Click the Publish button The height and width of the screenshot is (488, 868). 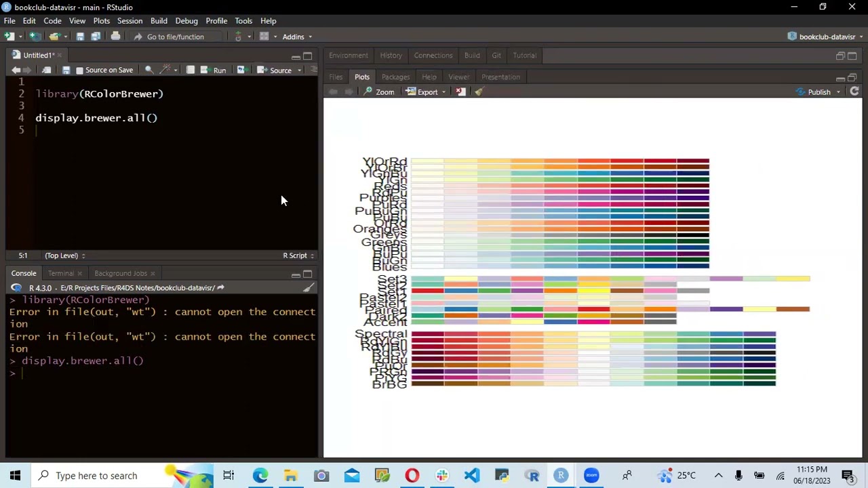pyautogui.click(x=813, y=92)
